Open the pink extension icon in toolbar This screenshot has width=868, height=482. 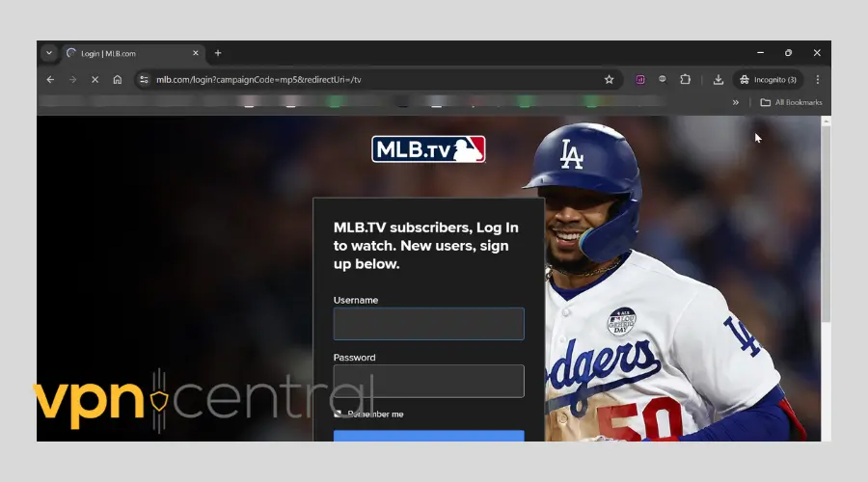pyautogui.click(x=640, y=80)
